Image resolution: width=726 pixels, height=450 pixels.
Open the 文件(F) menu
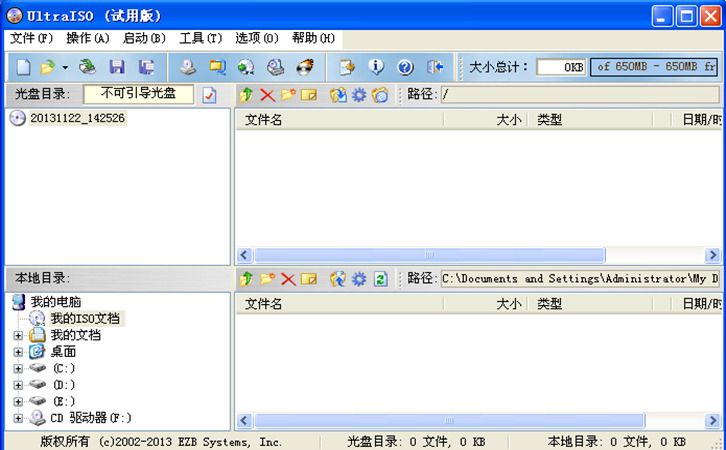pos(31,38)
